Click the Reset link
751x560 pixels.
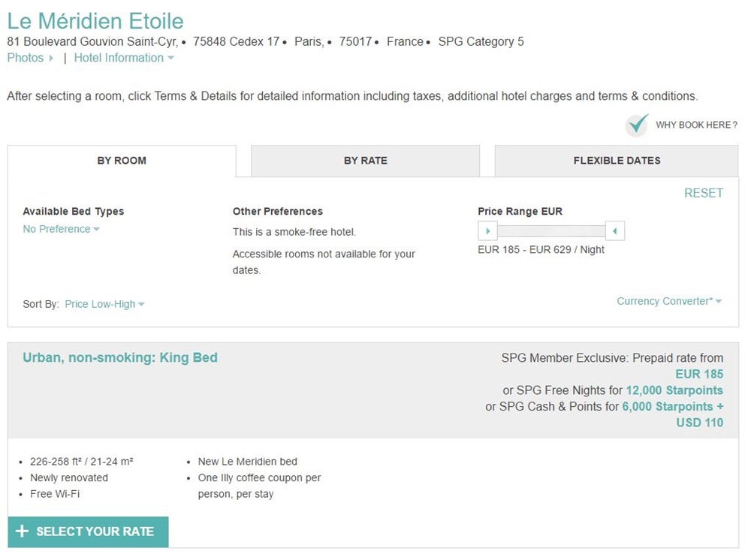tap(704, 193)
